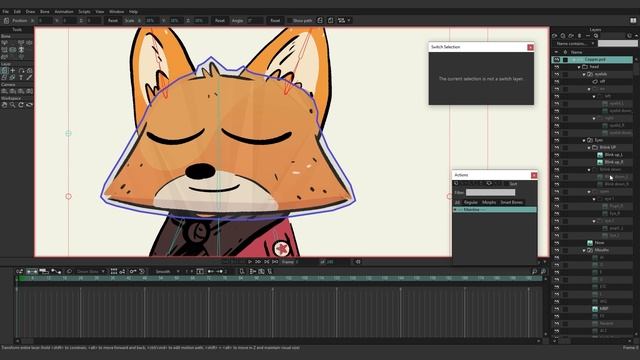The height and width of the screenshot is (360, 640).
Task: Select the Zoom Workspace magnifier tool
Action: point(13,105)
